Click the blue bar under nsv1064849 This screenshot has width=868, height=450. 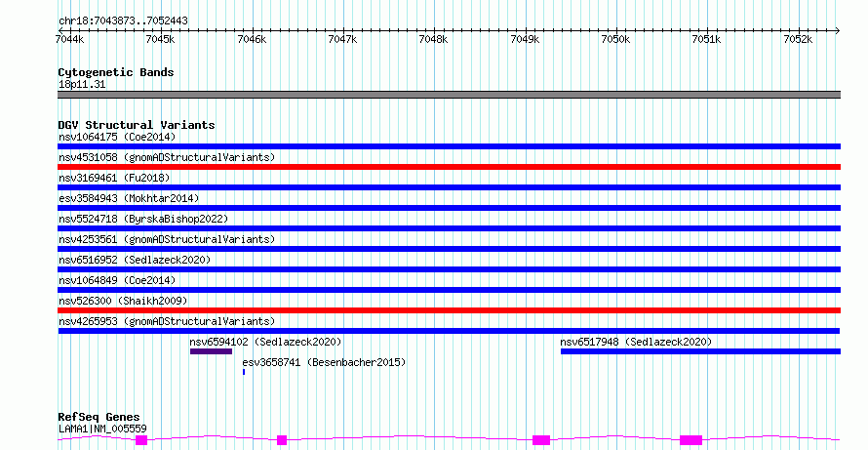coord(449,290)
